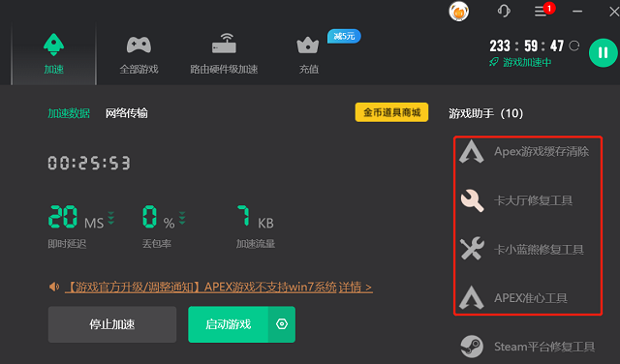Click the Apex cache-clear tool icon

(x=472, y=151)
